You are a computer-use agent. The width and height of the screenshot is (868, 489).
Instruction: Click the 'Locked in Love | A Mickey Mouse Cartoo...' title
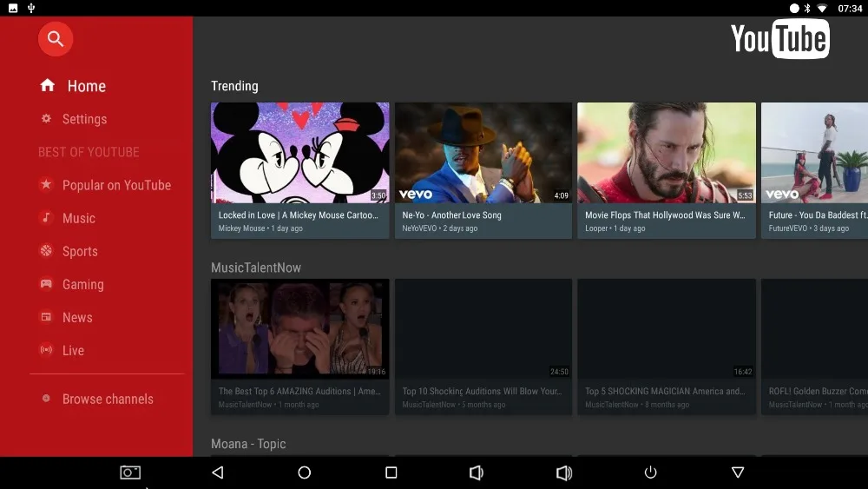coord(299,215)
